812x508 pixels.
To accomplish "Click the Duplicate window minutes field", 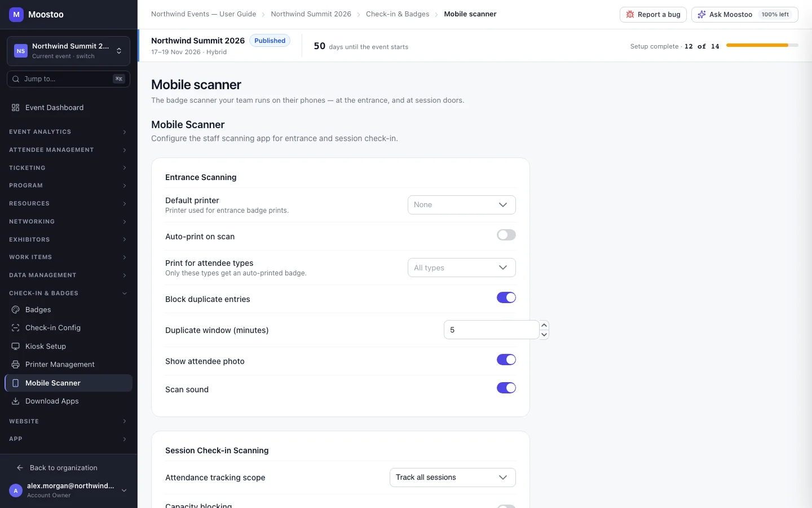I will 491,330.
